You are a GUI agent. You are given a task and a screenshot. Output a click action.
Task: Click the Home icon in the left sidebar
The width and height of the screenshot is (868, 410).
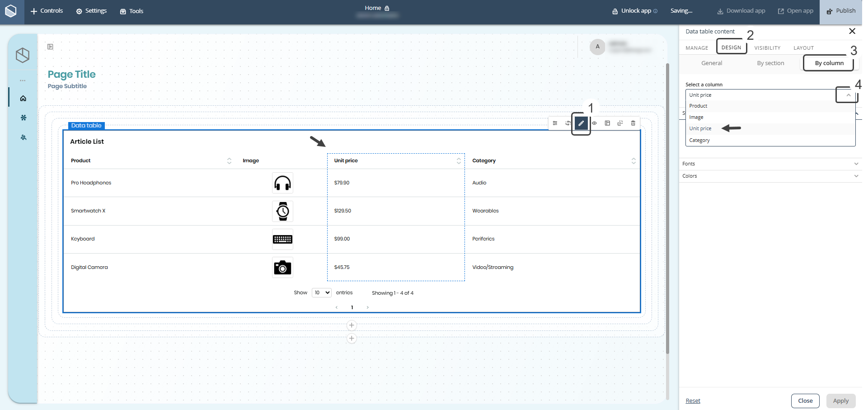(23, 98)
